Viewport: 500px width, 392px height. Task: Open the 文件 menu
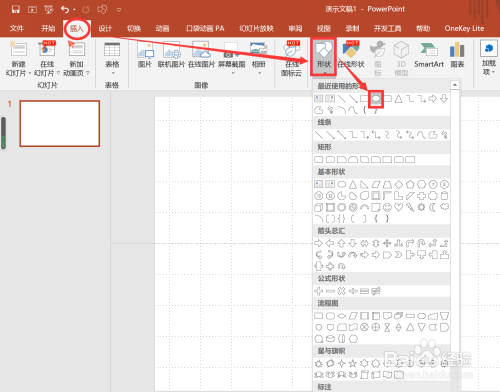pyautogui.click(x=17, y=29)
